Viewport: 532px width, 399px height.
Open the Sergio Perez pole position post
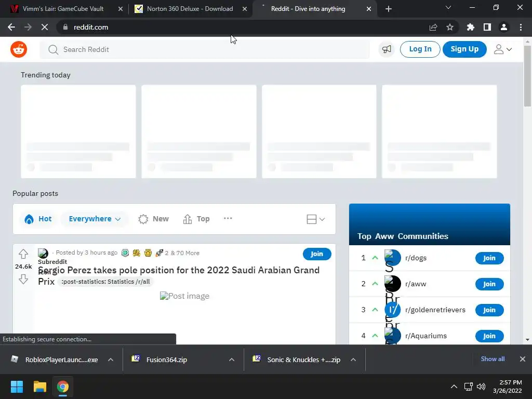tap(179, 275)
